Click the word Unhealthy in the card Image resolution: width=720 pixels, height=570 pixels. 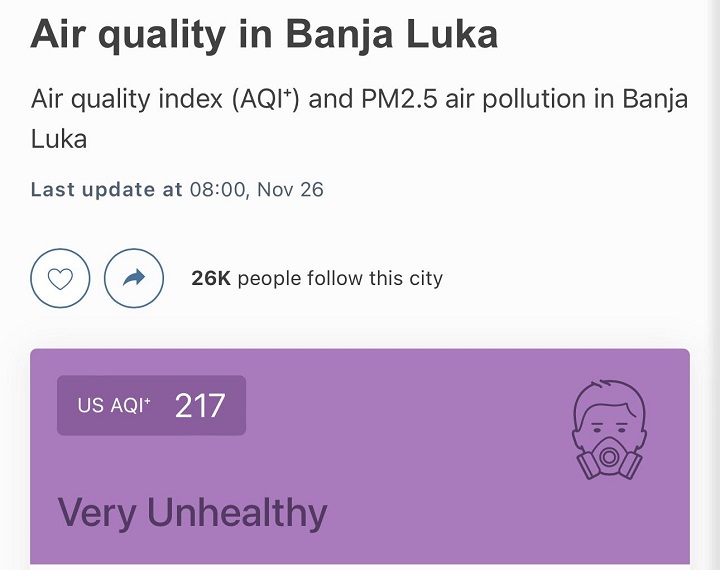click(x=237, y=513)
